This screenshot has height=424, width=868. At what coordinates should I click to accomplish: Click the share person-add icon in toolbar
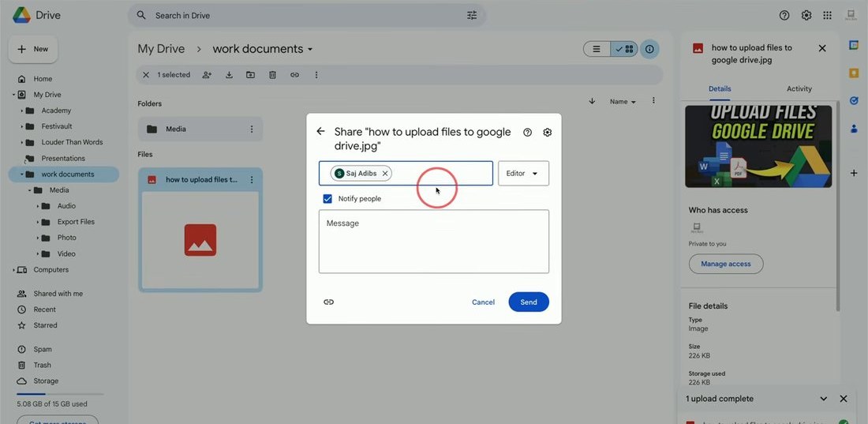[207, 75]
